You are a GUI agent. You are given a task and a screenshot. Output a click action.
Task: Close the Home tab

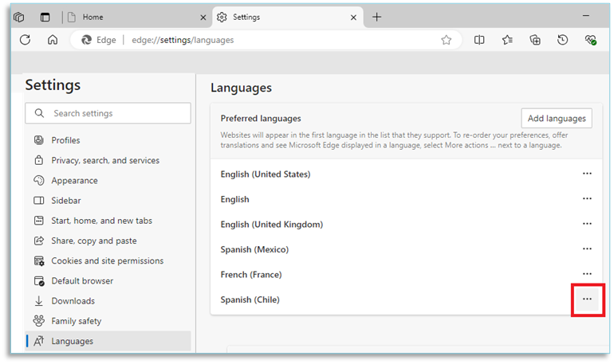point(203,18)
